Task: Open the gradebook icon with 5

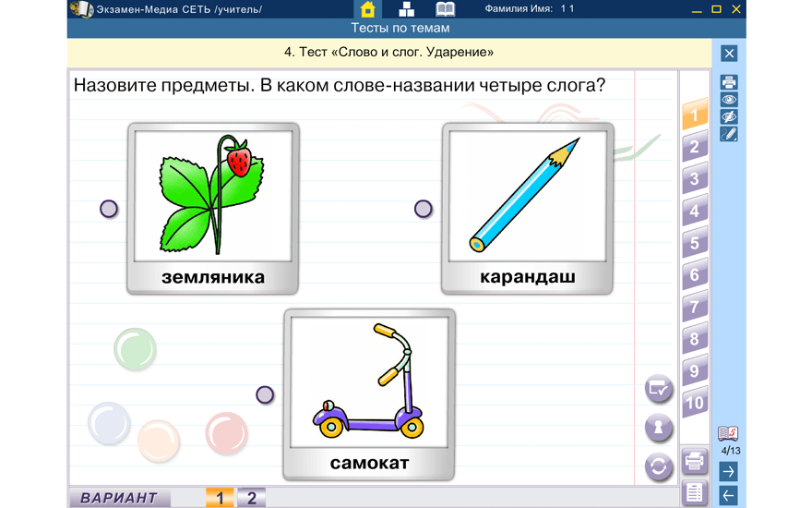Action: [728, 433]
